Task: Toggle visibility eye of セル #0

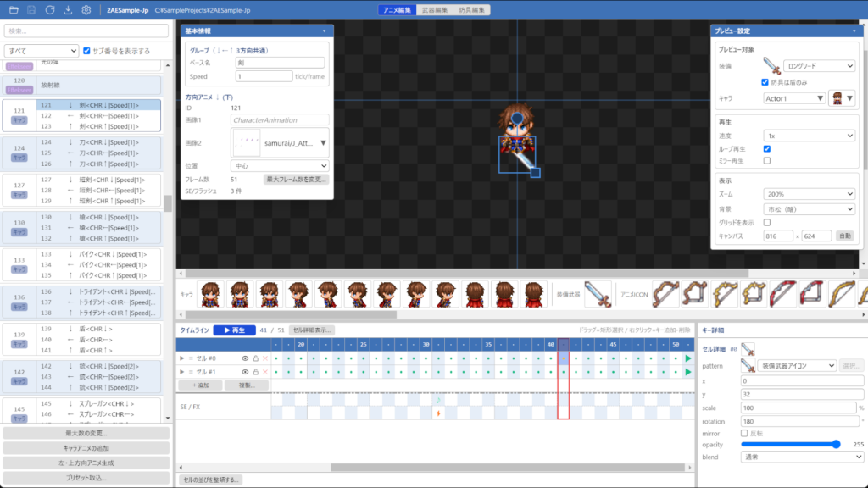Action: (x=245, y=358)
